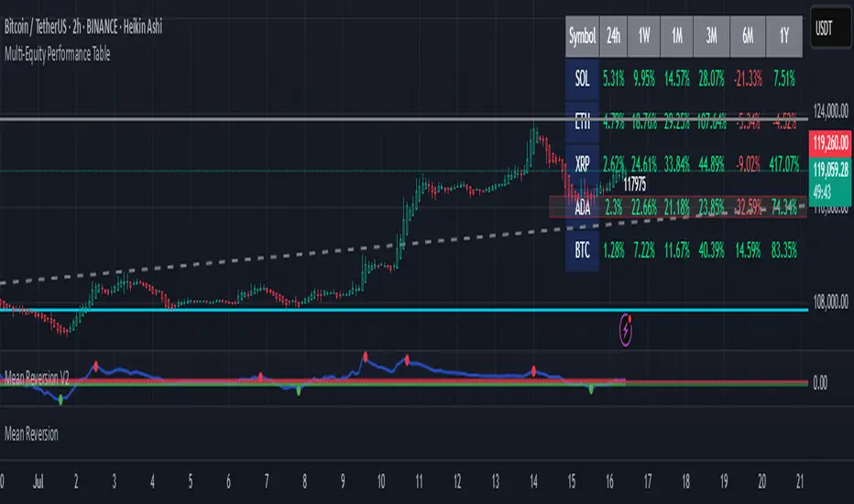Screen dimensions: 854x504
Task: Click the Bitcoin / TetherUS symbol title
Action: tap(83, 27)
